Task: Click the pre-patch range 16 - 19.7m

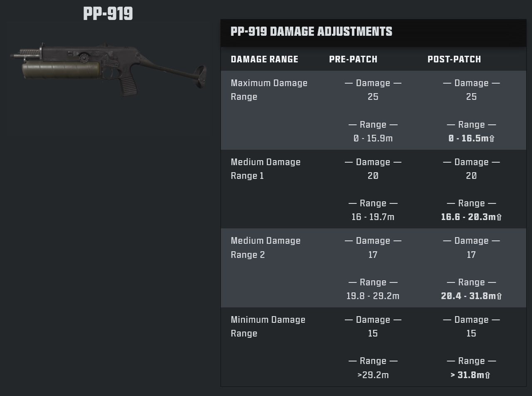Action: coord(373,217)
